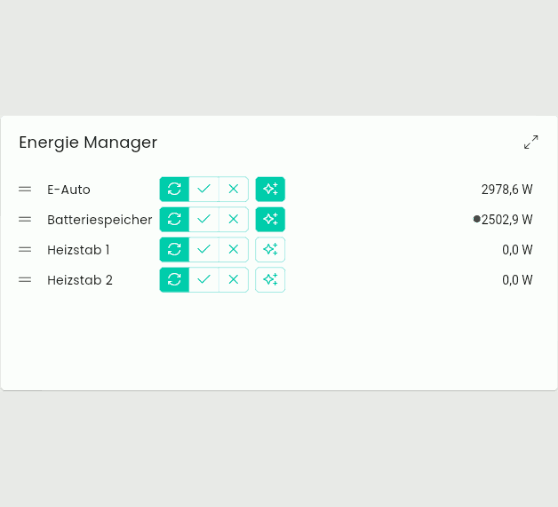Viewport: 558px width, 507px height.
Task: Enable sparkle optimization for Heizstab 2
Action: [x=270, y=280]
